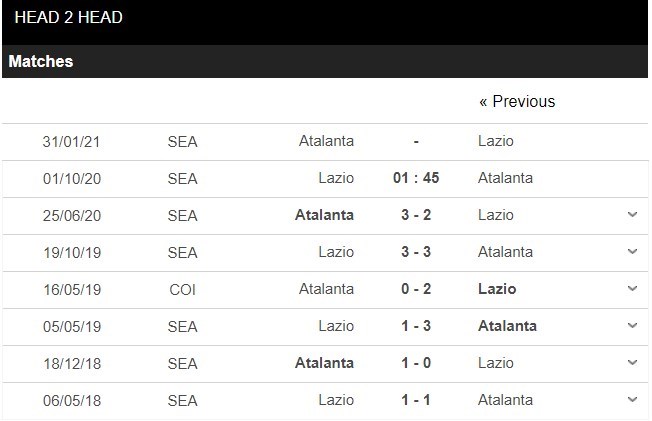The width and height of the screenshot is (652, 421).
Task: Select the COI competition label
Action: click(183, 289)
